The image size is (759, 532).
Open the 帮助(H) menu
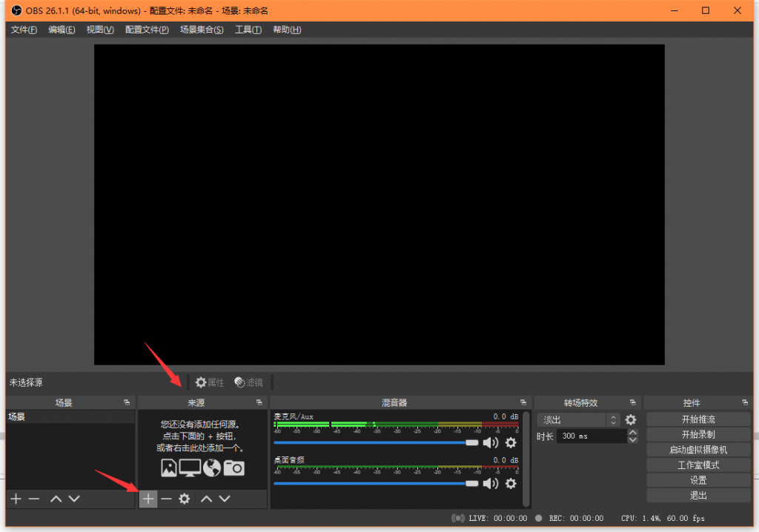pos(287,30)
